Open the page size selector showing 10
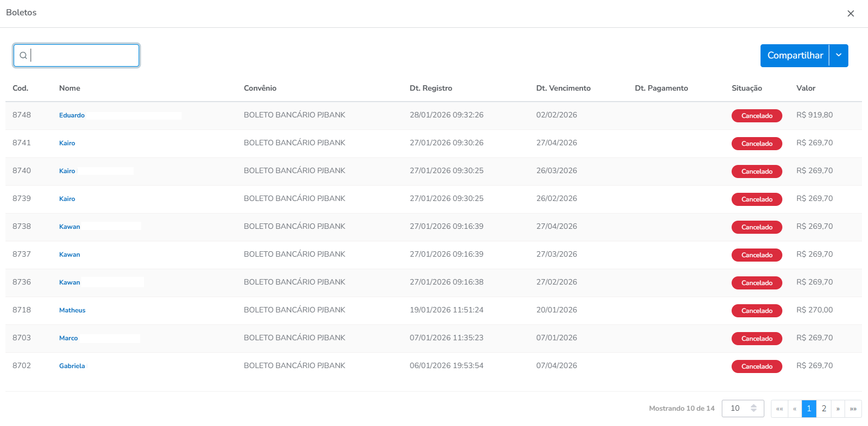 point(743,409)
